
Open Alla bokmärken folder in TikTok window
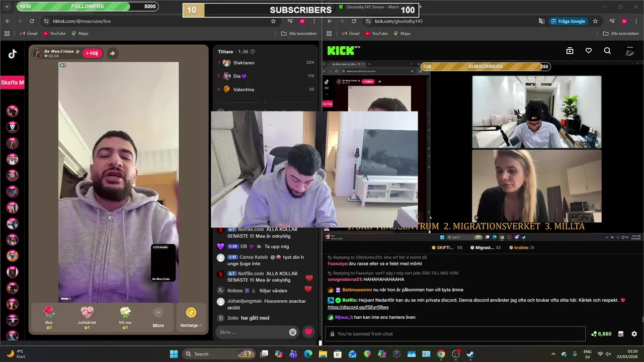(x=299, y=34)
